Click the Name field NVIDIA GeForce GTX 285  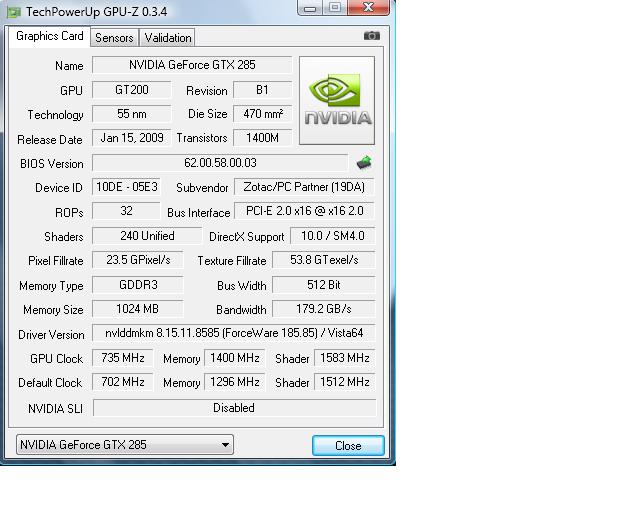coord(192,65)
